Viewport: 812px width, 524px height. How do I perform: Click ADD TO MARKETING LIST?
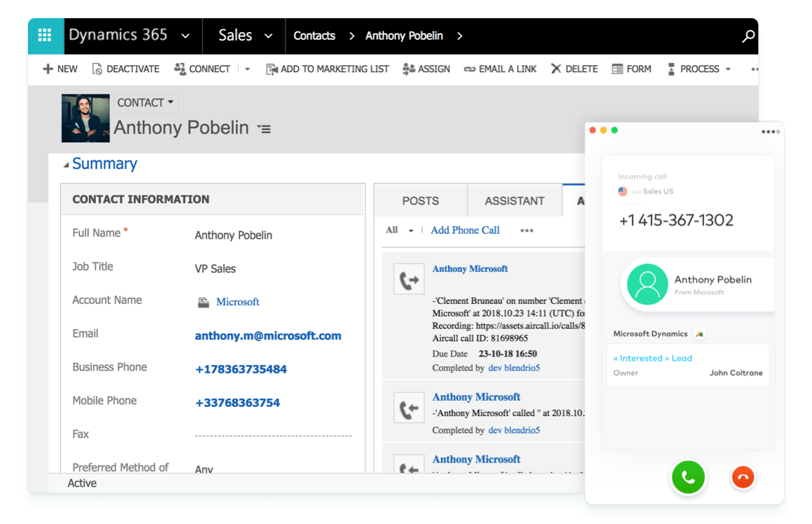click(x=328, y=69)
